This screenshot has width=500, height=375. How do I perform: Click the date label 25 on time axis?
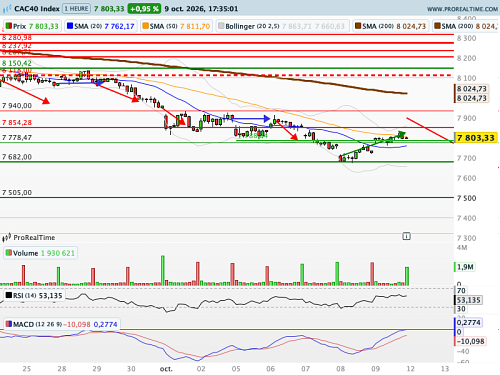point(27,369)
